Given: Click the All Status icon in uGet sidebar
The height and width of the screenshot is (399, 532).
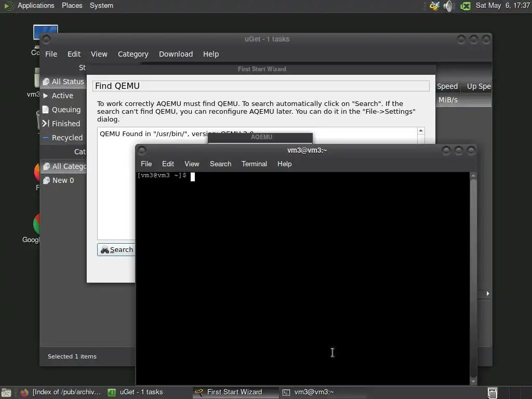Looking at the screenshot, I should [x=46, y=82].
